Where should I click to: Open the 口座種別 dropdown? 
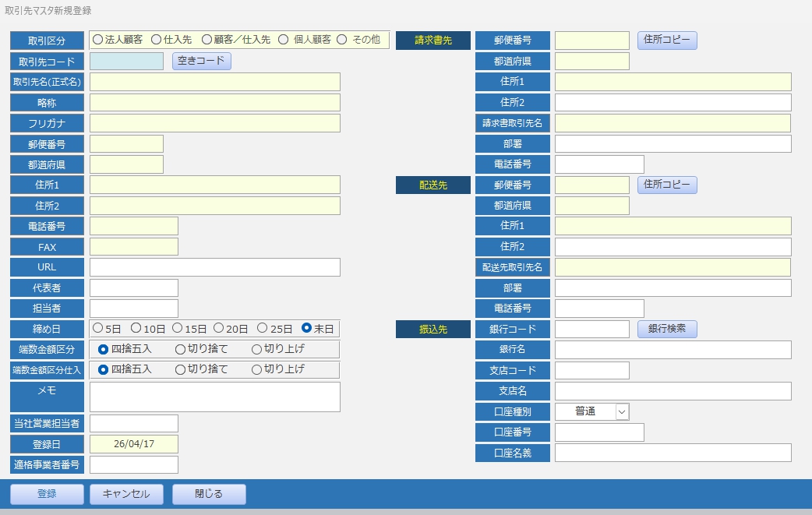pyautogui.click(x=622, y=411)
